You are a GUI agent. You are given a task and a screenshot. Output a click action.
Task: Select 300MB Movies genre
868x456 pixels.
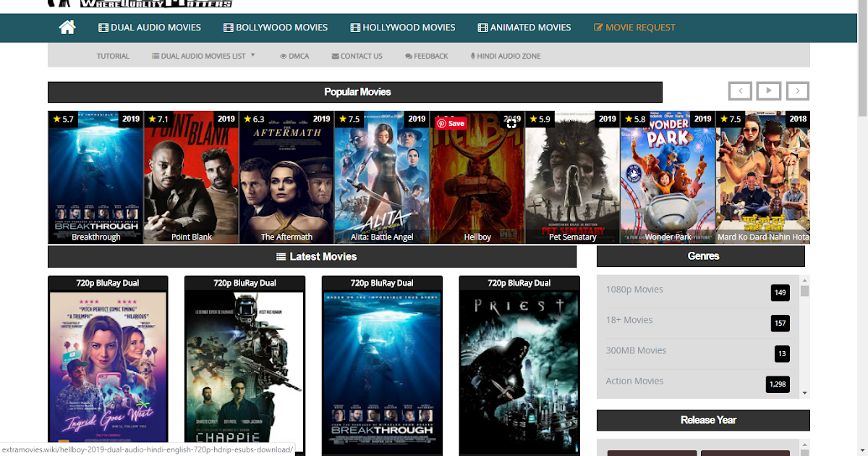point(636,350)
